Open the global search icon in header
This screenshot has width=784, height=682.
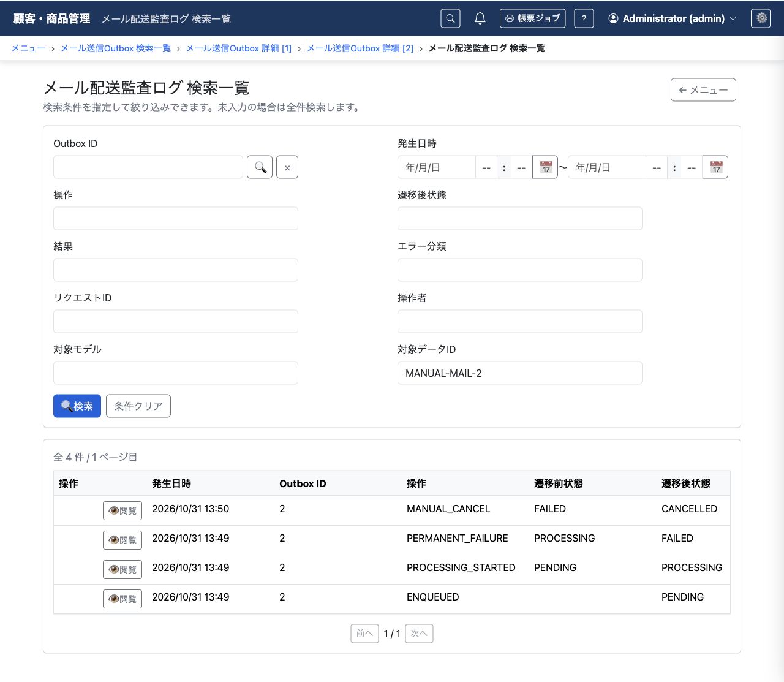[x=450, y=18]
